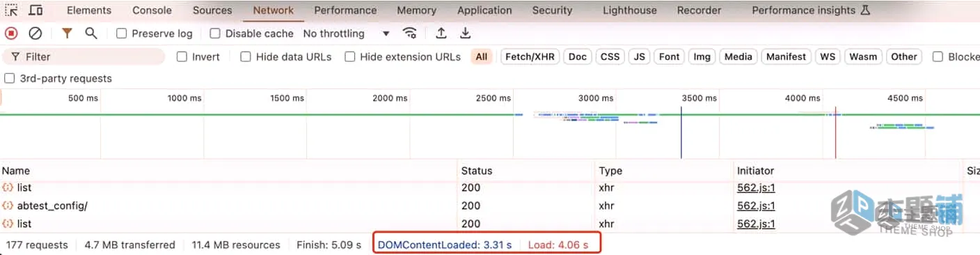This screenshot has height=255, width=980.
Task: Open 562.js:1 initiator link for abtest_config/
Action: (756, 206)
